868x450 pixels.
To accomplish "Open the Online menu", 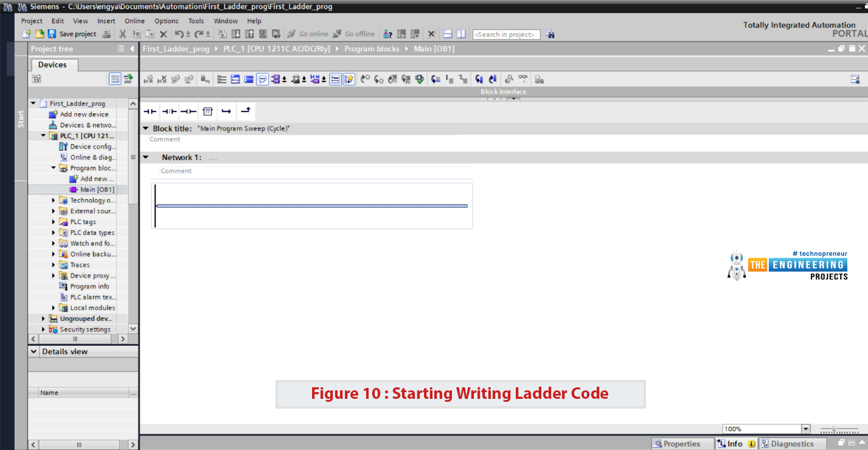I will coord(134,21).
